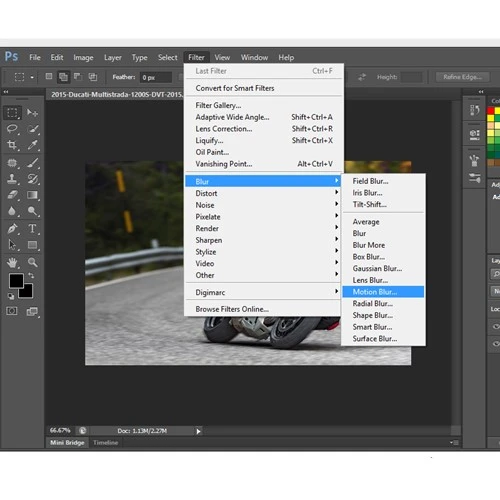
Task: Swap foreground and background colors
Action: coord(31,275)
